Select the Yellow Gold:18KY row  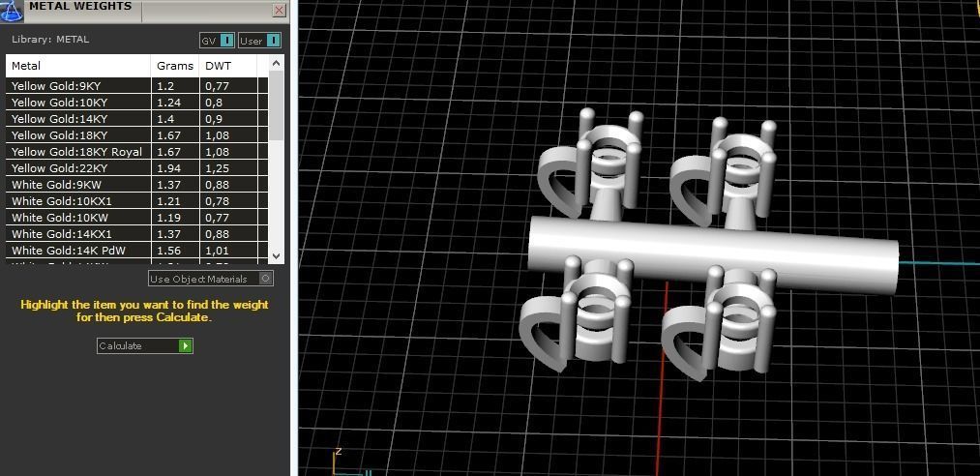pyautogui.click(x=136, y=134)
